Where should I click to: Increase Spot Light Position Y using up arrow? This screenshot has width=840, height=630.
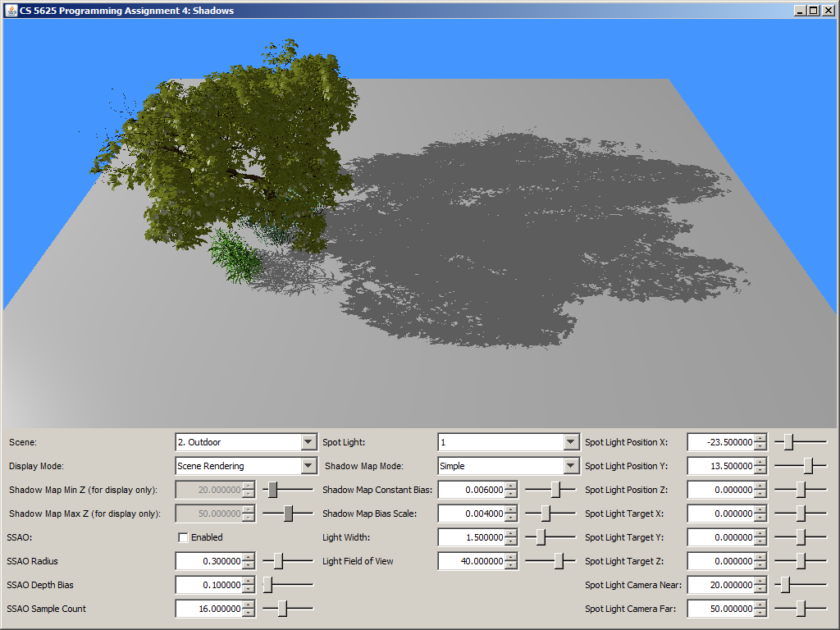[760, 462]
